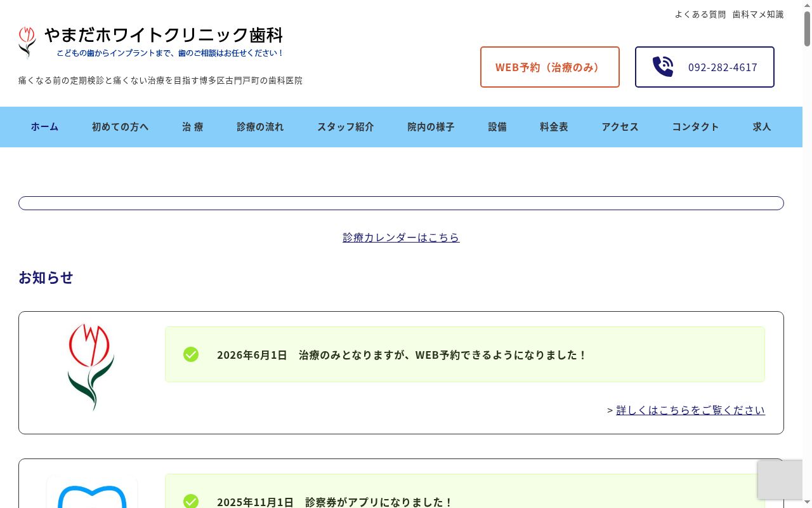Screen dimensions: 812x508
Task: Click the green checkmark beside the 2026年6月1日 notice
Action: [x=191, y=354]
